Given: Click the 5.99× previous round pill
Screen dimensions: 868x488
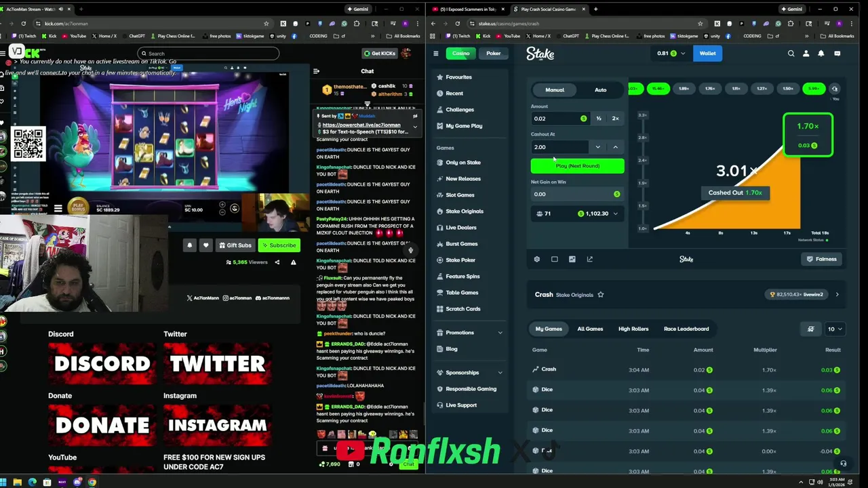Looking at the screenshot, I should point(814,89).
